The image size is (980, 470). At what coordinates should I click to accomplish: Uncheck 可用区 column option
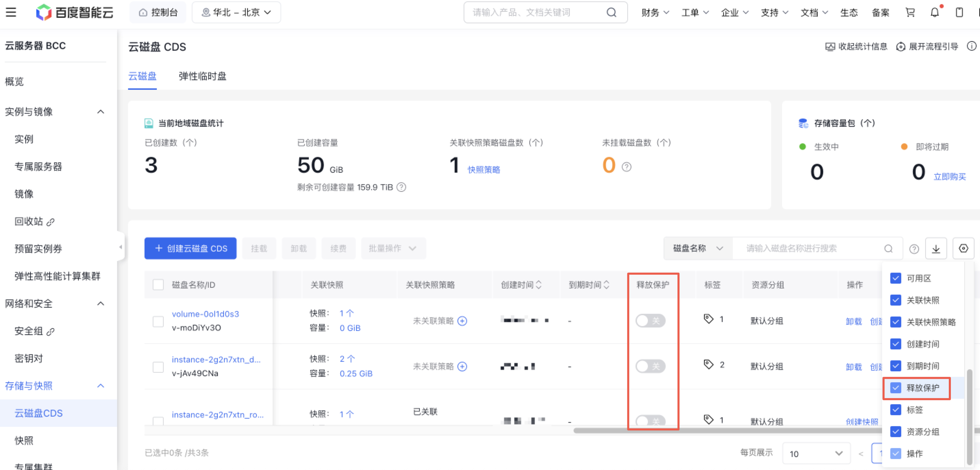[x=895, y=278]
